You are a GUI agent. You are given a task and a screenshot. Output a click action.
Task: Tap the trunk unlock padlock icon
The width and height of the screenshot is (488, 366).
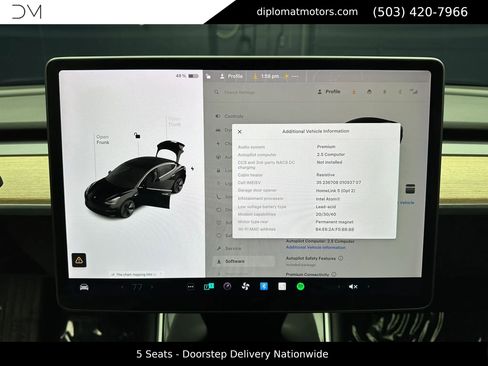click(x=137, y=135)
